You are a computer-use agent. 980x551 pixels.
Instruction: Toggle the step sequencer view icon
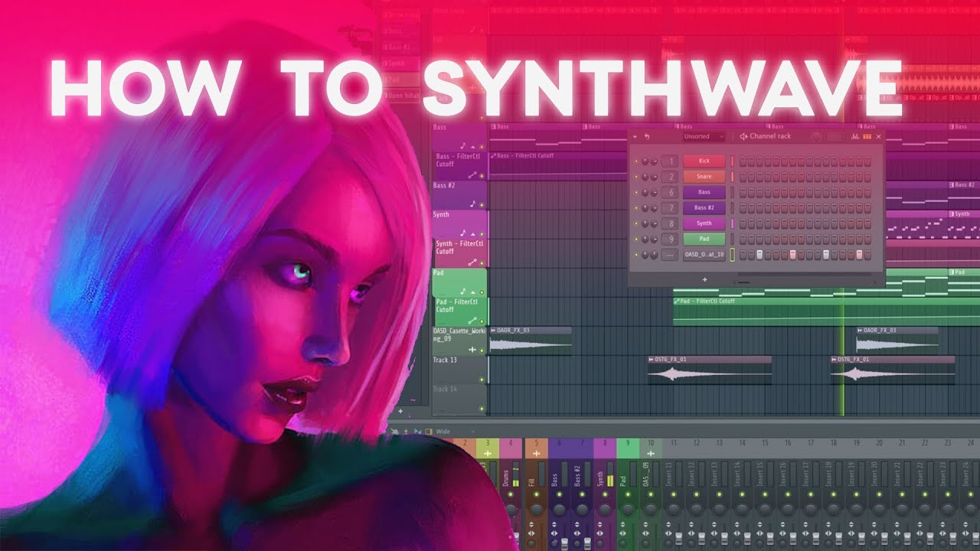(x=867, y=136)
